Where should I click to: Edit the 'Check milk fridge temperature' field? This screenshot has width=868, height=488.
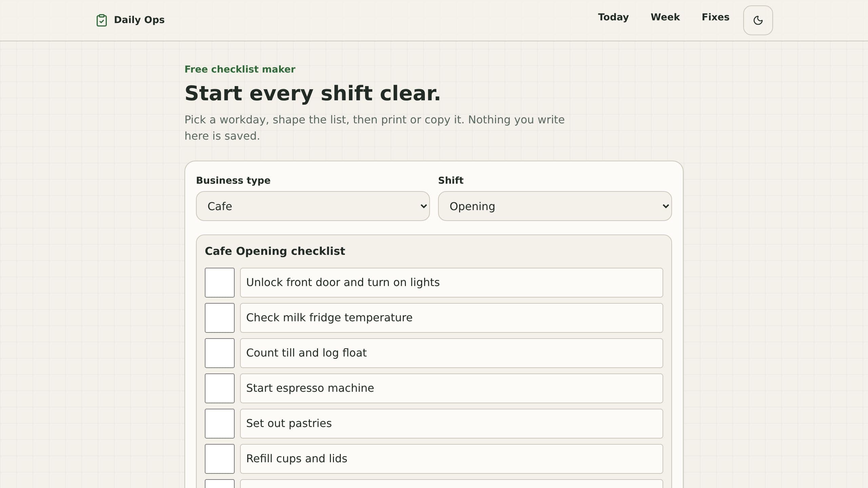click(x=451, y=318)
